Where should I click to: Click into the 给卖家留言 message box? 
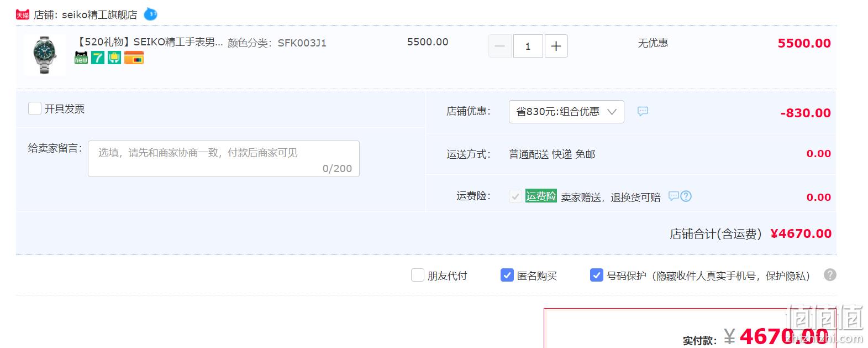[x=224, y=159]
